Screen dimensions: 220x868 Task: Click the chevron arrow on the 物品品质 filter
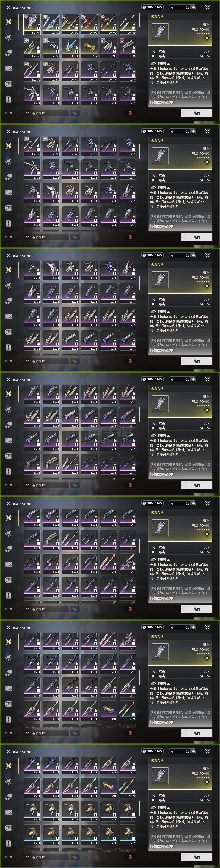pyautogui.click(x=27, y=113)
